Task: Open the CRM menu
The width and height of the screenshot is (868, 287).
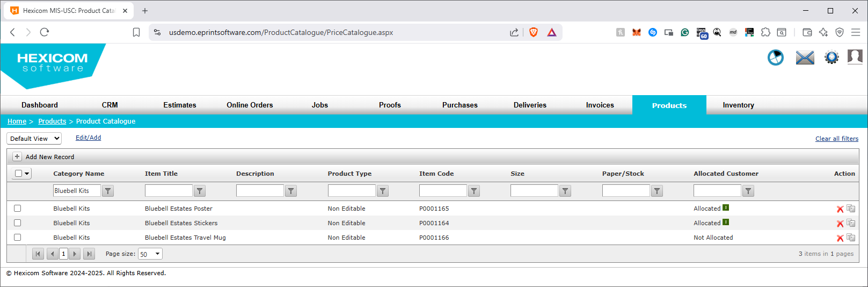Action: pyautogui.click(x=110, y=105)
